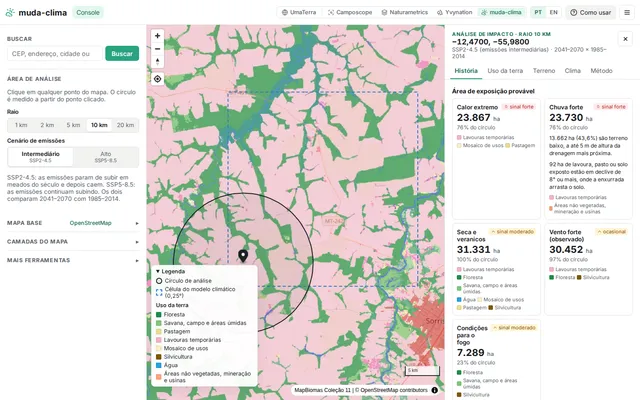This screenshot has width=640, height=400.
Task: Click the ocasional badge on Vento forte
Action: (x=611, y=232)
